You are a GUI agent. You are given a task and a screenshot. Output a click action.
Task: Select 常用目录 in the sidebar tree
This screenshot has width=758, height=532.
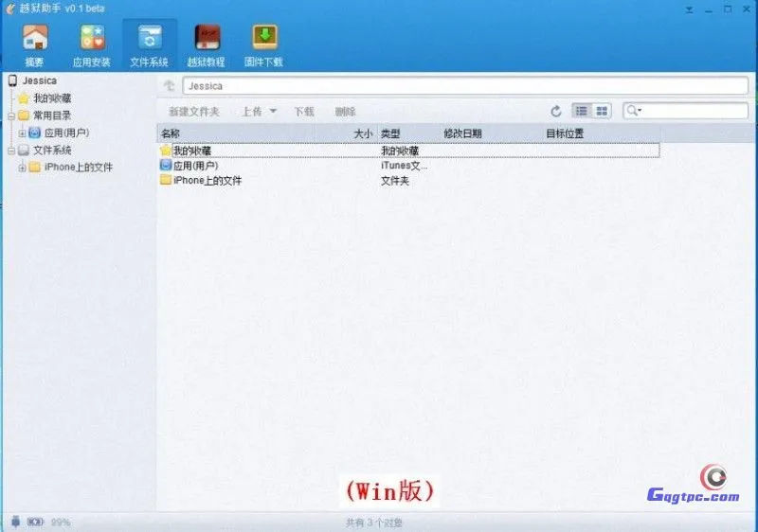[52, 115]
